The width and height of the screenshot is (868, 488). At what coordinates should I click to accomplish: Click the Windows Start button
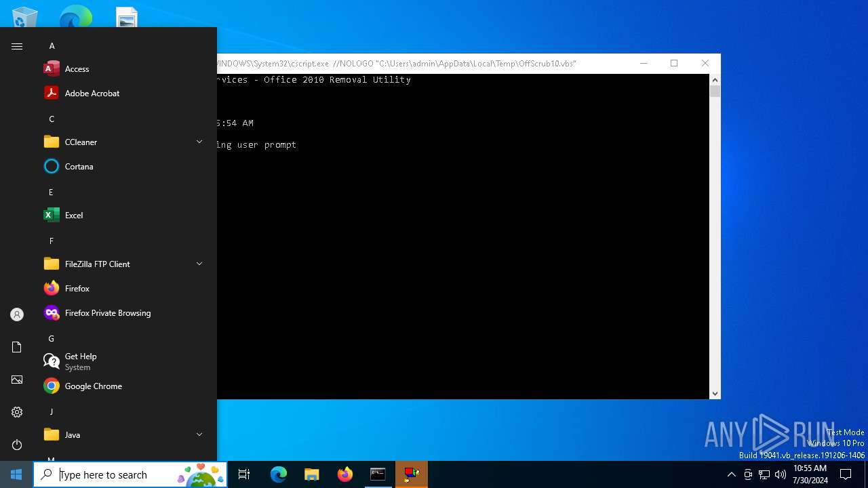[x=16, y=474]
